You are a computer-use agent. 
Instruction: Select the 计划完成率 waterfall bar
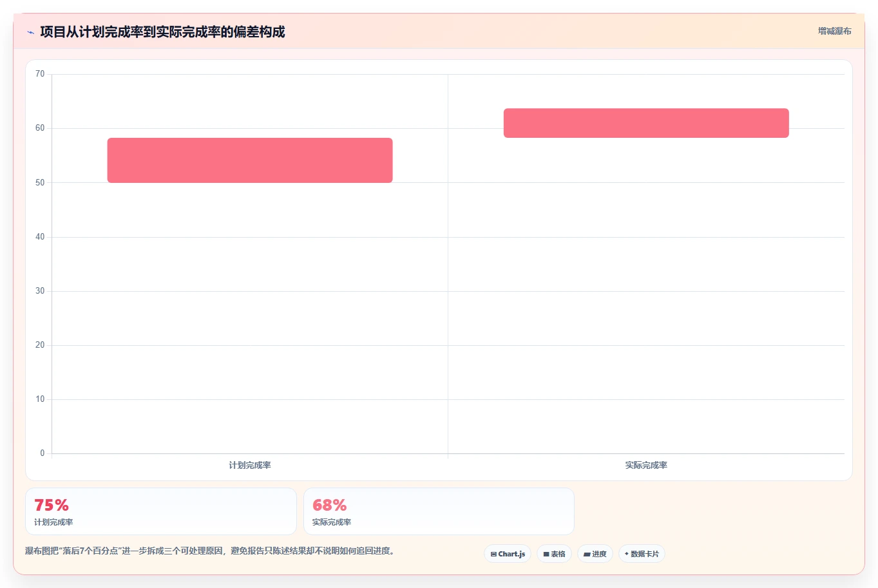pos(250,160)
